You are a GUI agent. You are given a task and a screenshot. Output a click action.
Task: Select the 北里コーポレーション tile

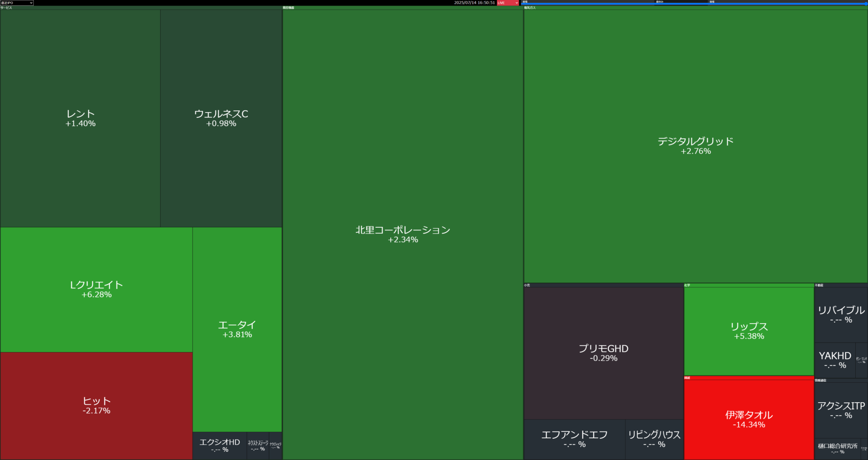click(403, 235)
